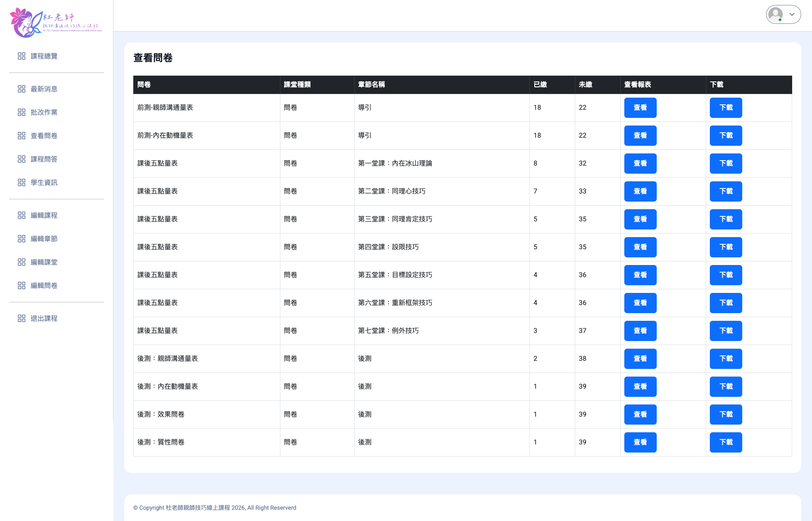Viewport: 812px width, 521px height.
Task: Click the grid icon beside 編輯課程
Action: coord(22,216)
